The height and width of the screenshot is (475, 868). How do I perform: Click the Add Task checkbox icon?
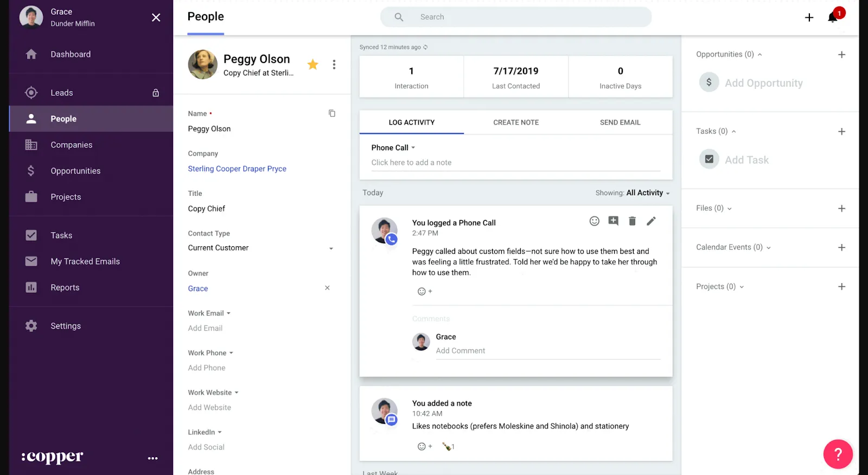[x=709, y=159]
